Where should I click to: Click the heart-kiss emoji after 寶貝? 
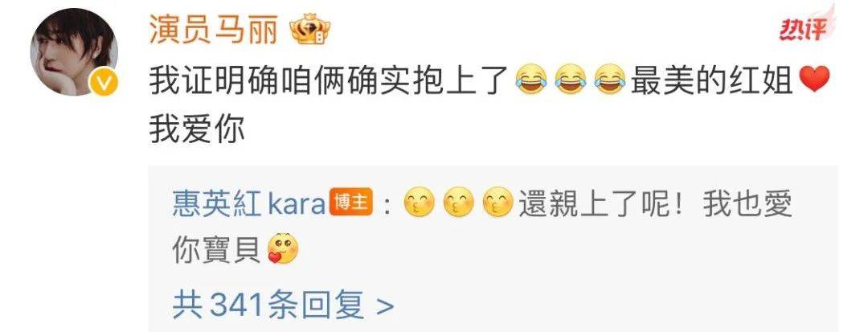(x=283, y=250)
